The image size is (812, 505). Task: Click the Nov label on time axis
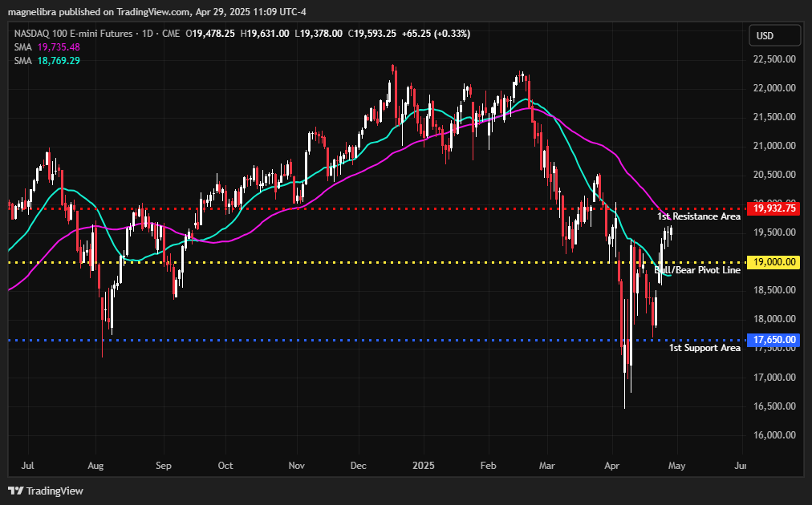click(296, 466)
